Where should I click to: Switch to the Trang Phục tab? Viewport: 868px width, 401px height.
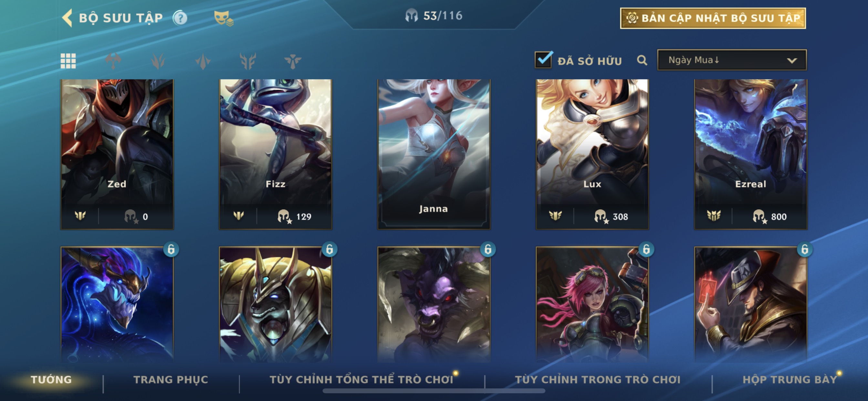pyautogui.click(x=171, y=379)
